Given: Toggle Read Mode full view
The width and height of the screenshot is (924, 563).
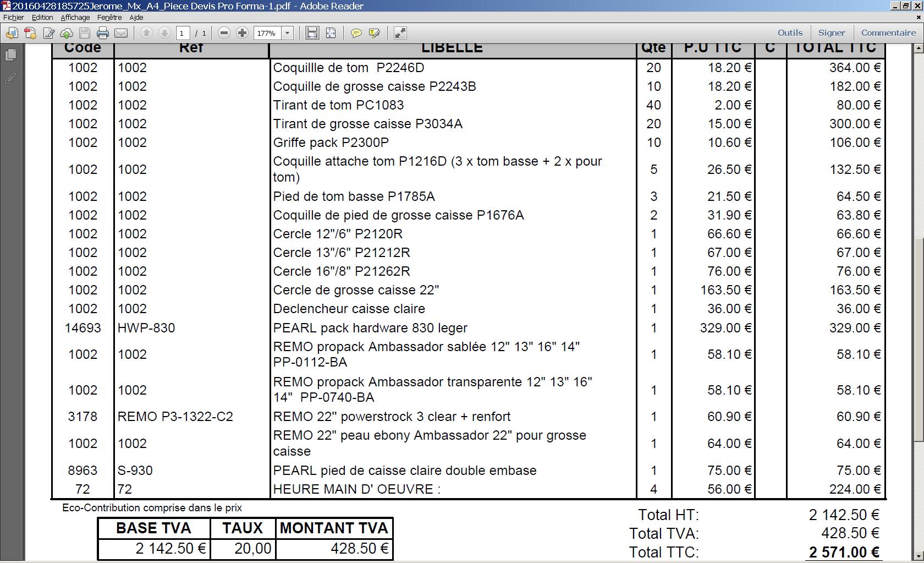Looking at the screenshot, I should pos(400,33).
